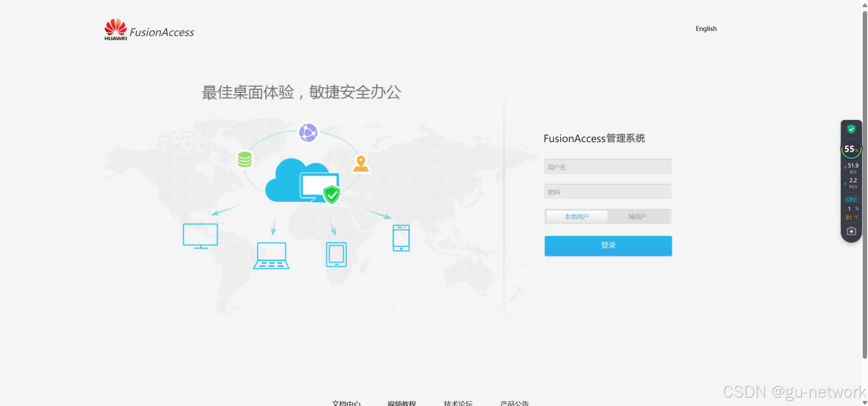Click the 51.9 K/s upload speed reading
The height and width of the screenshot is (406, 868).
(x=852, y=168)
